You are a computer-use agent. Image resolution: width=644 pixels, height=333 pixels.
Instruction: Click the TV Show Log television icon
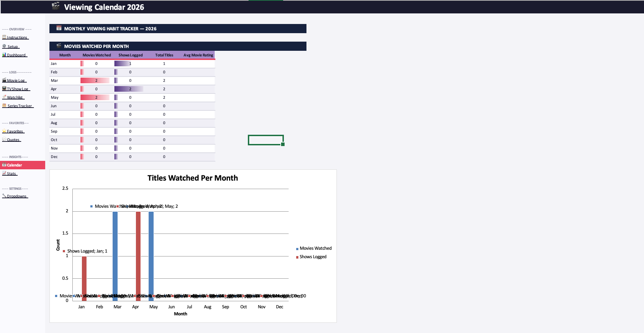click(x=4, y=89)
